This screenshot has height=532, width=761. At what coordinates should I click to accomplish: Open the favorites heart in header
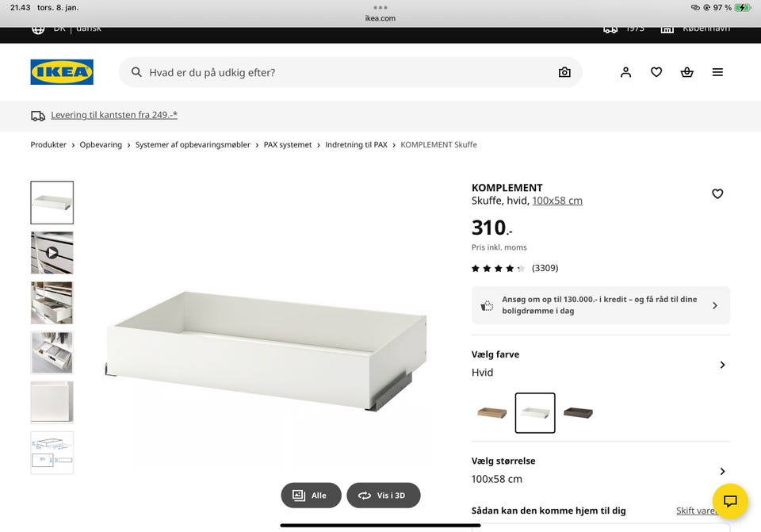pos(656,72)
